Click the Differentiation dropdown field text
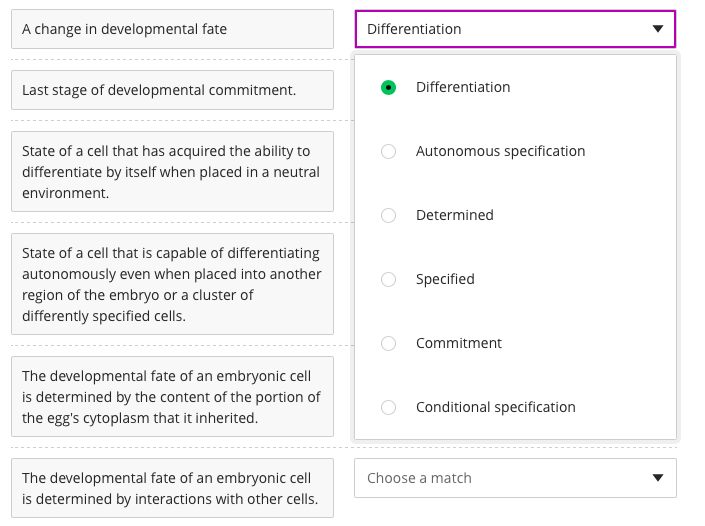705x526 pixels. pos(414,29)
